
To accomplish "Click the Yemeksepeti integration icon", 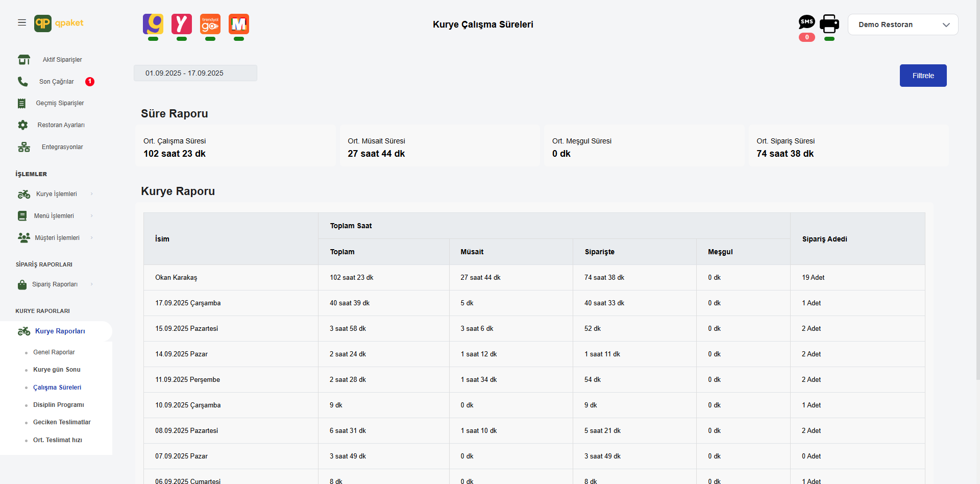I will [x=182, y=25].
